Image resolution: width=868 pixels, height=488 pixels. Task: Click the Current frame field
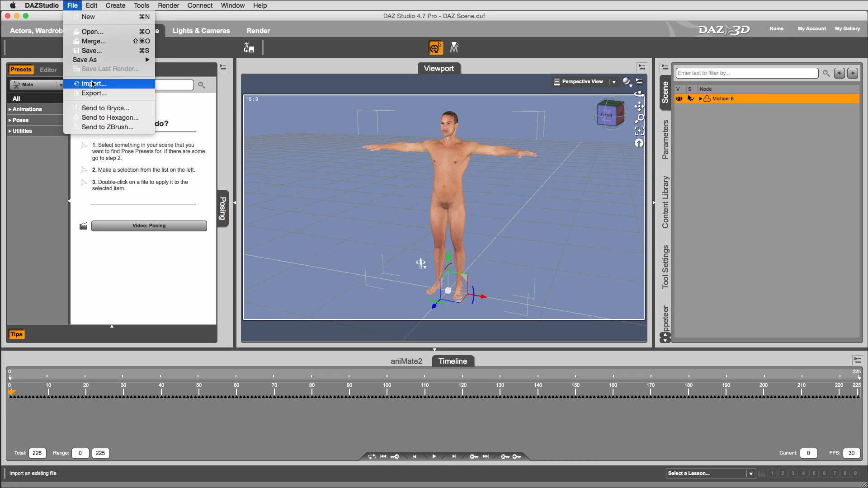pyautogui.click(x=808, y=453)
